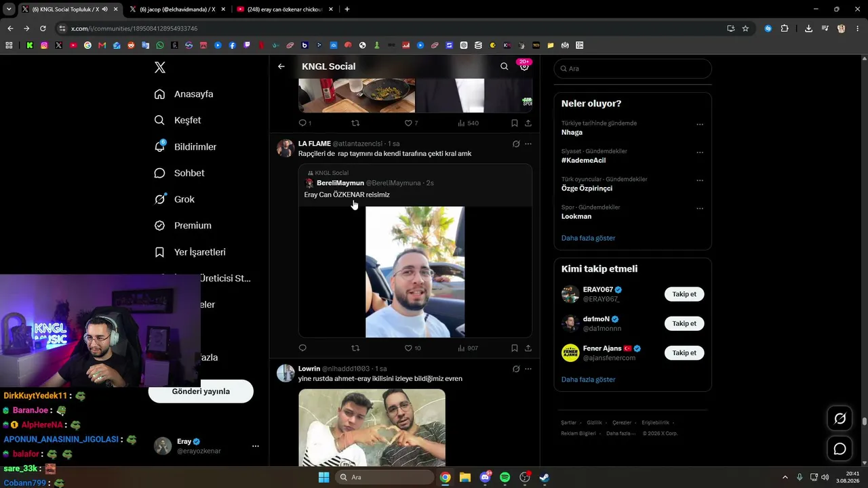The width and height of the screenshot is (868, 488).
Task: View stats of post with 540 views
Action: click(468, 123)
